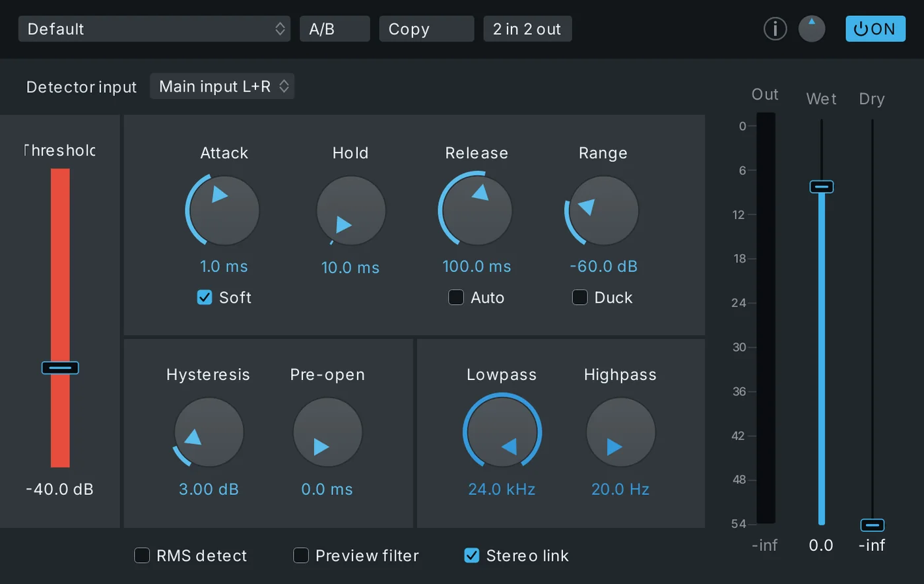Click the Wet value 0.0
This screenshot has width=924, height=584.
(x=821, y=546)
